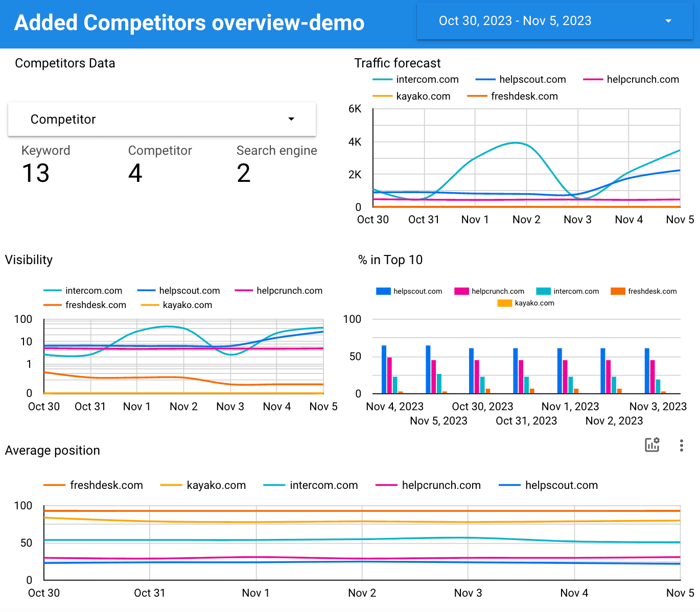Click the Average position chart title

[53, 451]
